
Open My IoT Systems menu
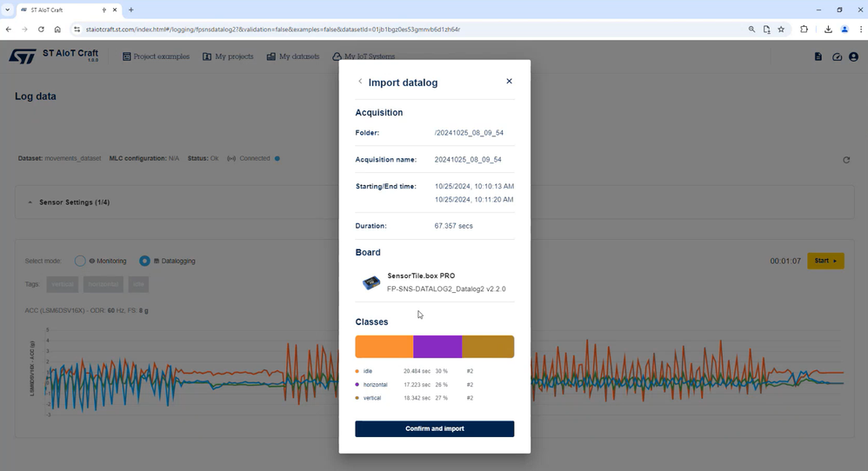click(364, 56)
